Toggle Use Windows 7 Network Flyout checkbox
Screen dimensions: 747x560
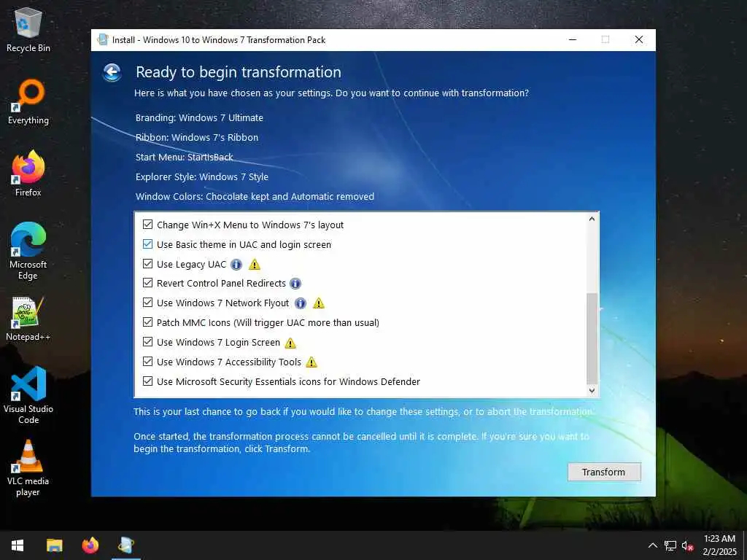click(x=147, y=303)
